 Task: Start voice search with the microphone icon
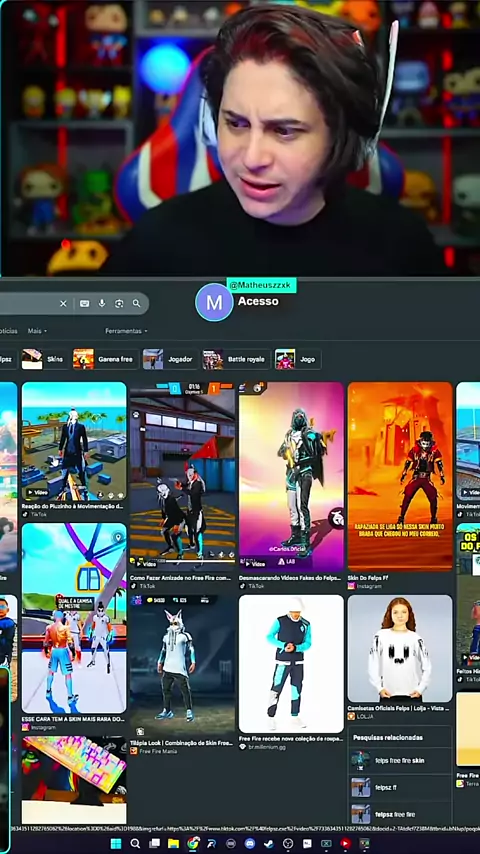(102, 303)
